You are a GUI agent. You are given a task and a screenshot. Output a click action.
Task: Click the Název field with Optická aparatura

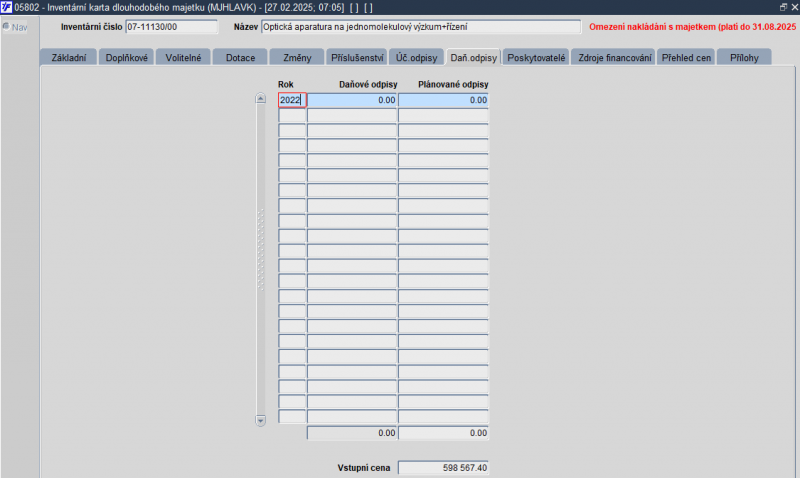click(x=421, y=27)
